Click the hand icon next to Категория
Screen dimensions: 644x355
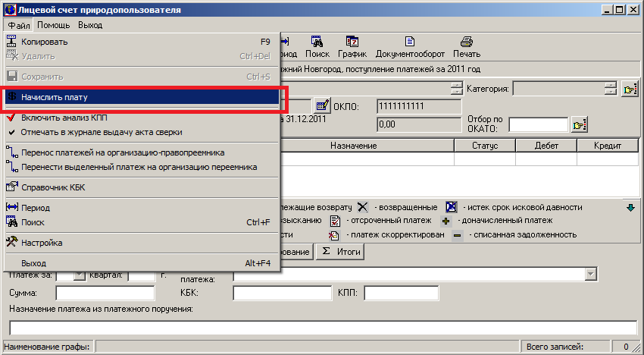(x=629, y=90)
